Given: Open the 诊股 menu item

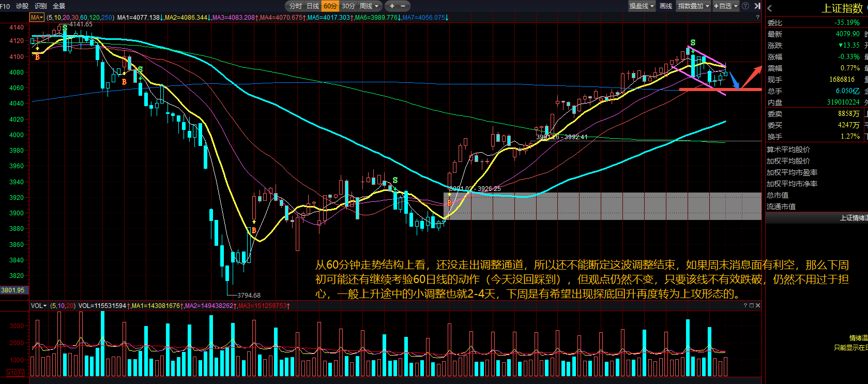Looking at the screenshot, I should point(22,6).
